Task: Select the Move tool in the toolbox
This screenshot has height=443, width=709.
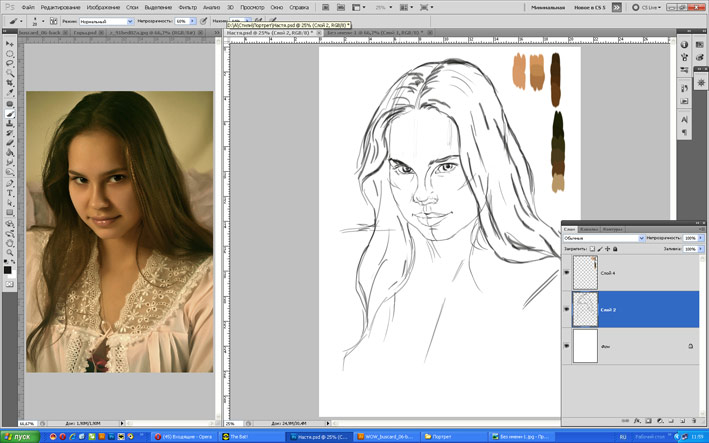Action: 10,44
